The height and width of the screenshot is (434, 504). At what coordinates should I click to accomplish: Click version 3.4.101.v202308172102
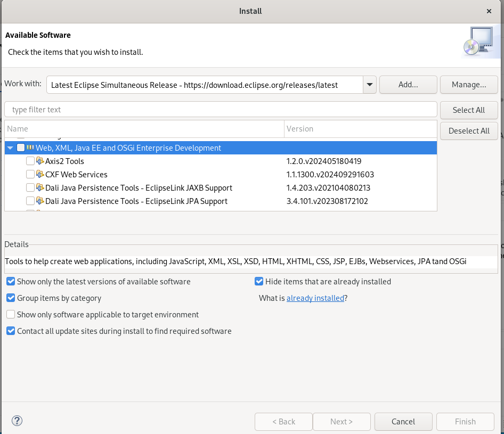pos(327,201)
